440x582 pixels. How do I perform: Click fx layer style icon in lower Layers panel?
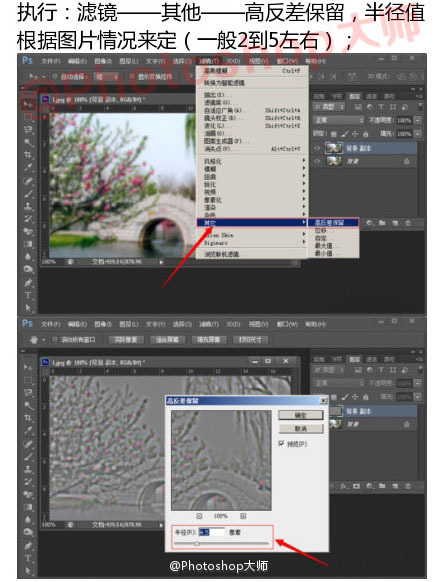pos(344,486)
